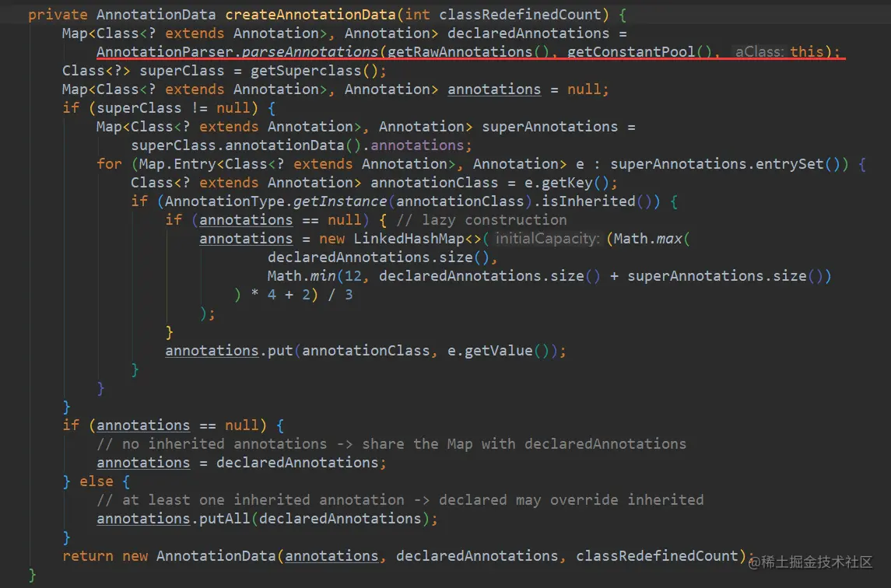Click the lazy construction comment
Screen dimensions: 891x588
tap(482, 220)
